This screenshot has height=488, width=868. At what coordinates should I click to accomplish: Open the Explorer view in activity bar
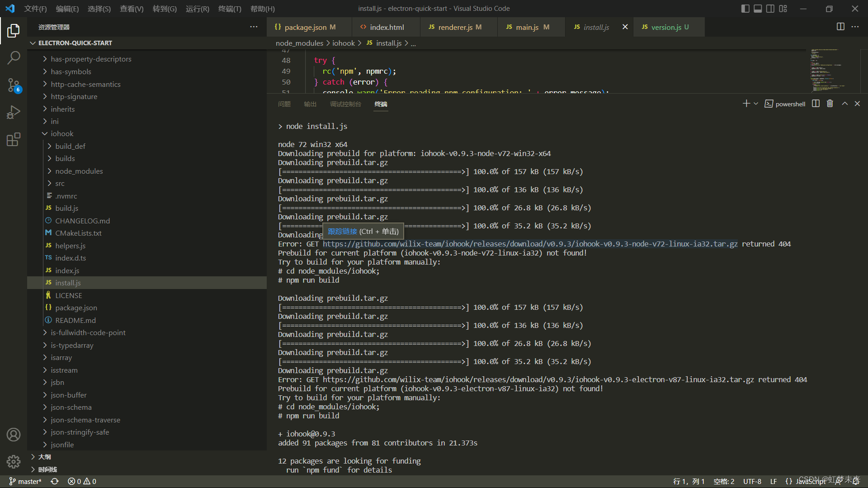(14, 31)
